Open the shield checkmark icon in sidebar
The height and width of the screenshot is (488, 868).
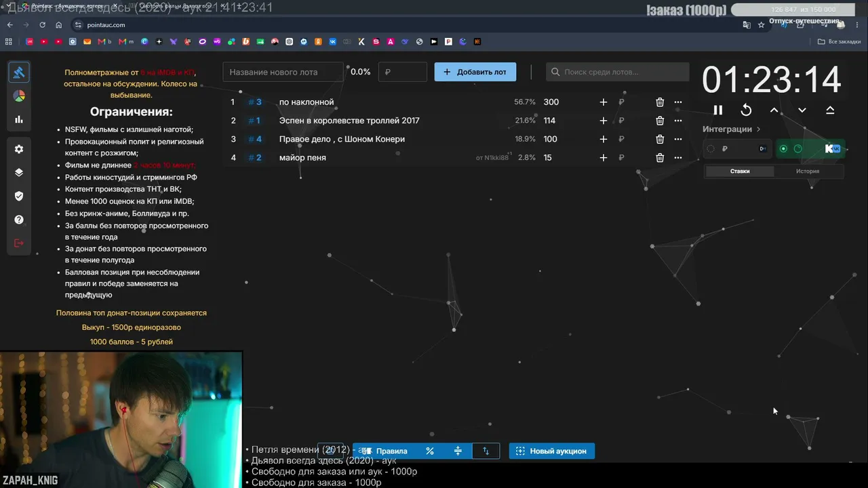tap(19, 196)
